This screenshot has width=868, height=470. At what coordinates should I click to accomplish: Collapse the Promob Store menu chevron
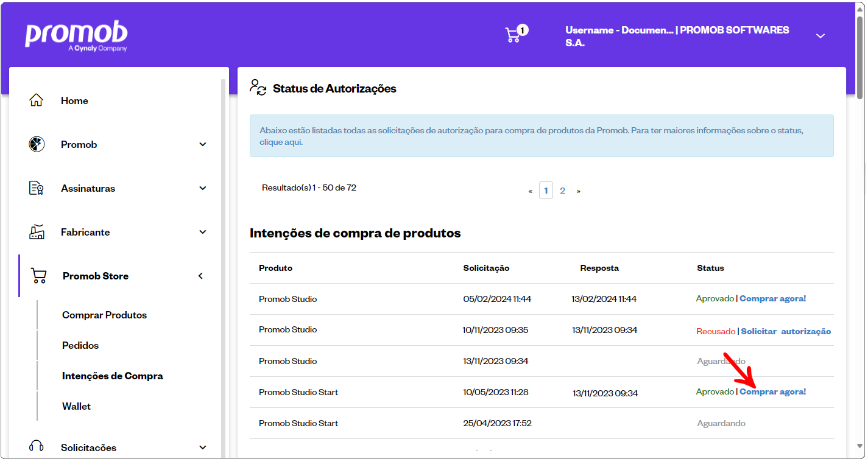coord(201,276)
